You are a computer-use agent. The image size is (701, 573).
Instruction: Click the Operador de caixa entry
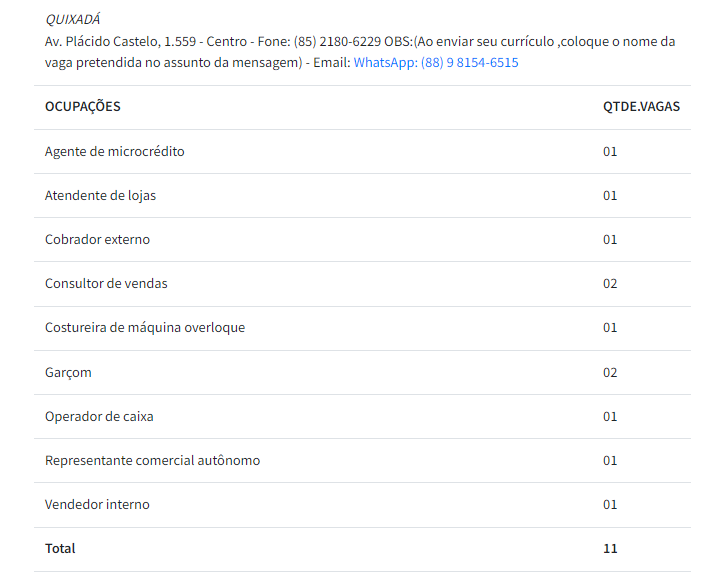[x=99, y=417]
